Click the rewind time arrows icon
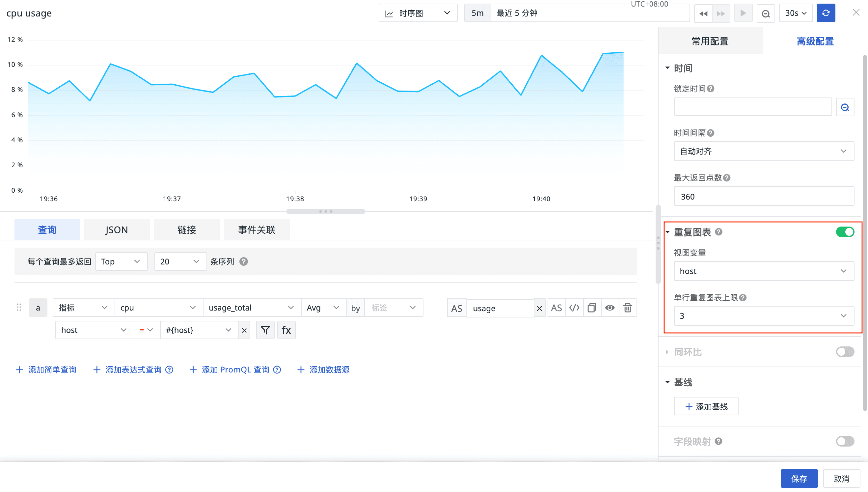The width and height of the screenshot is (868, 492). point(703,13)
